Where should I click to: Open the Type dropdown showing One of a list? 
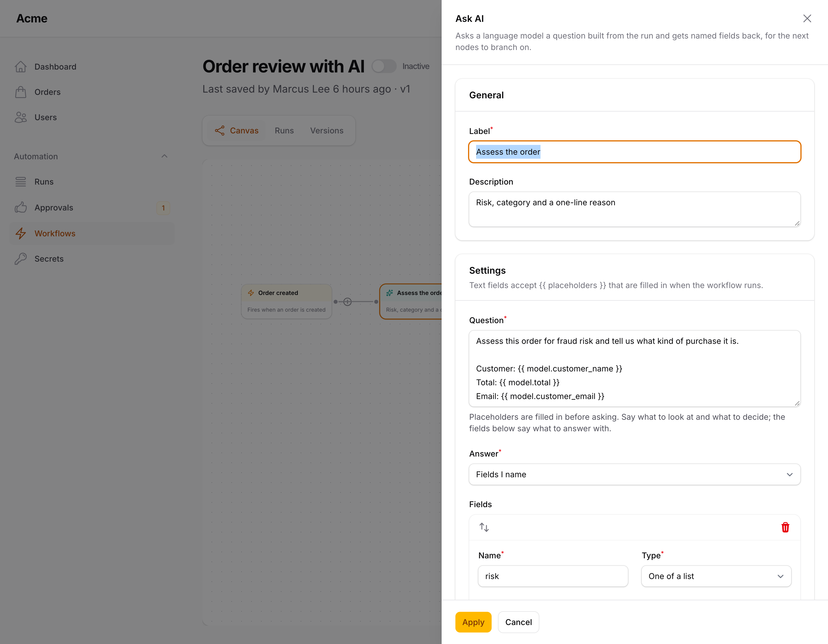click(716, 576)
